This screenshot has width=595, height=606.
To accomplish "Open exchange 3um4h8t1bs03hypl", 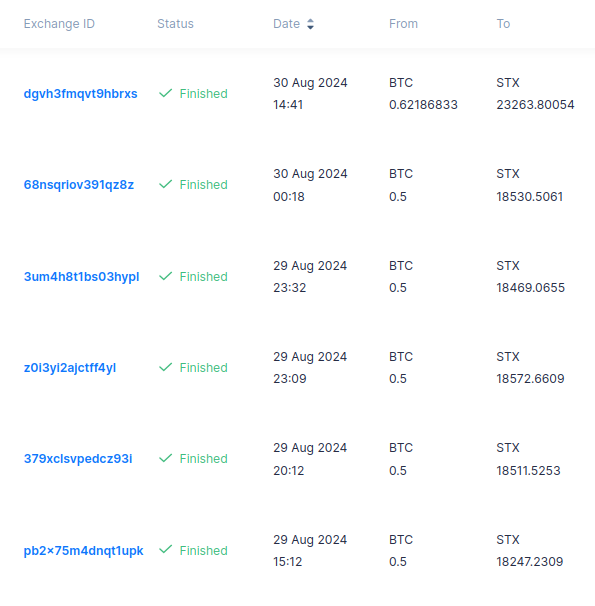I will tap(82, 277).
